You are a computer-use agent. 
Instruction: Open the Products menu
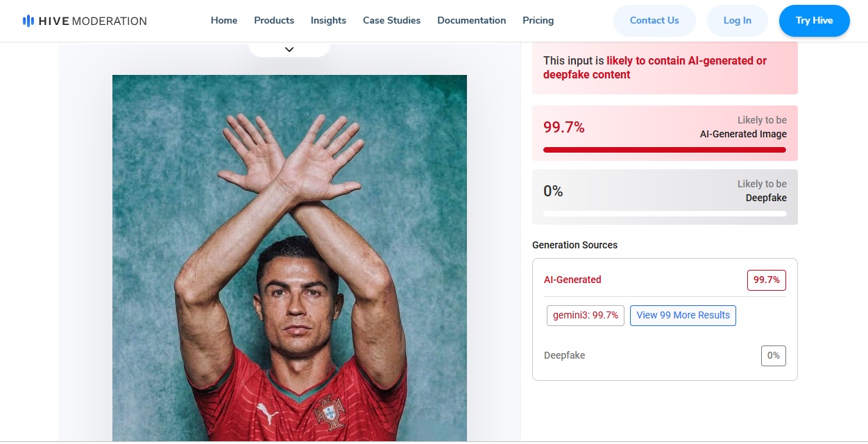[274, 21]
